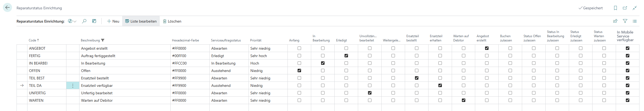Open the Copilot dropdown in the toolbar

pos(72,21)
